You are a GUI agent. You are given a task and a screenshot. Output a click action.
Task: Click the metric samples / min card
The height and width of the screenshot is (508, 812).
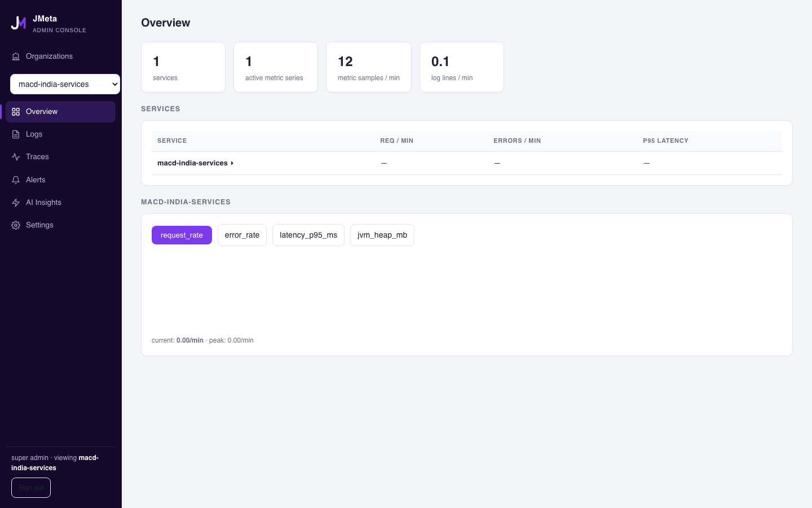point(369,67)
